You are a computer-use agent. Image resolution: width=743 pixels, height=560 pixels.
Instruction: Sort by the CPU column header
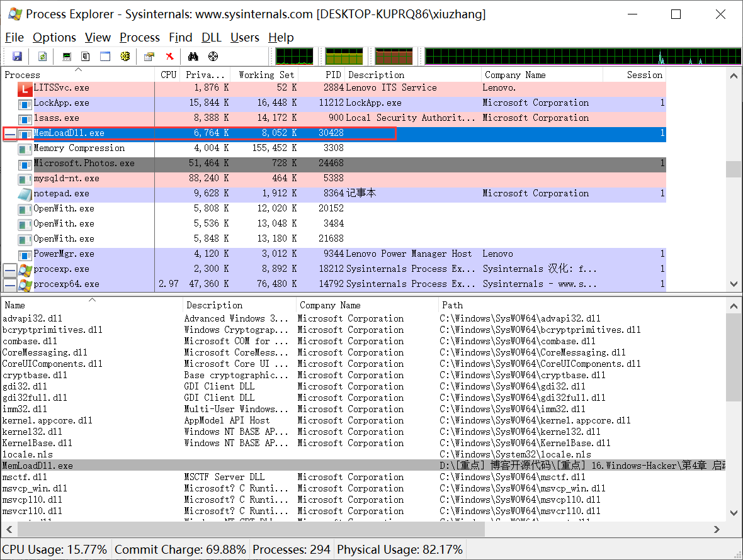(x=167, y=75)
